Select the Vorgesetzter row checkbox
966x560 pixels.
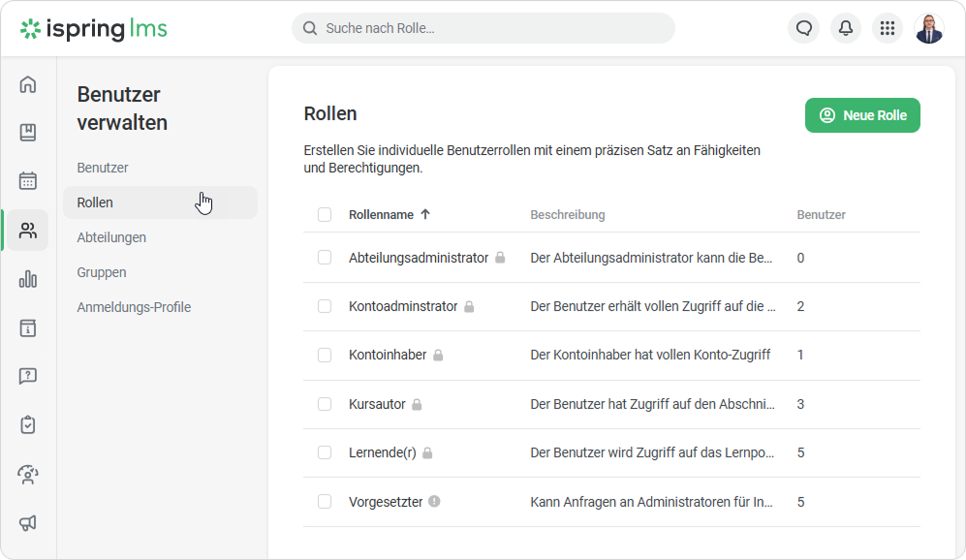point(325,502)
